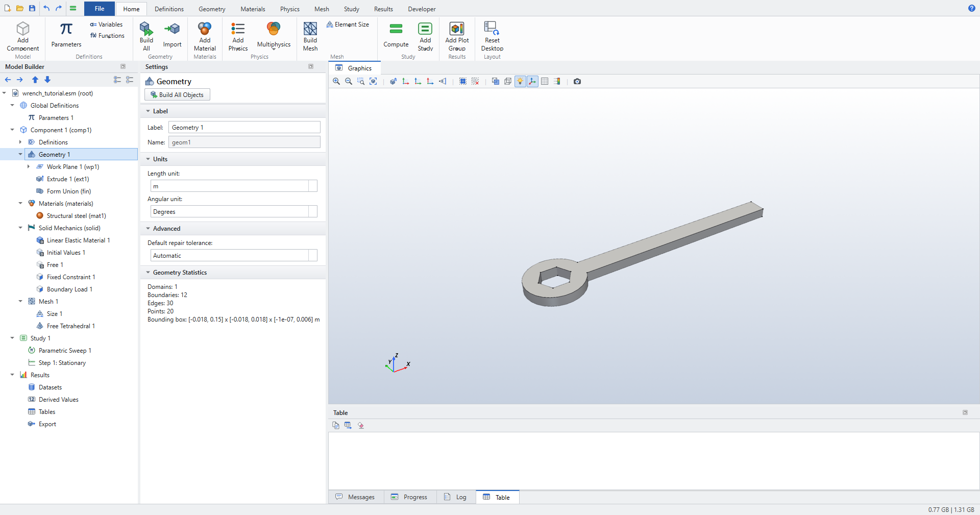The height and width of the screenshot is (515, 980).
Task: Click Add Material in the ribbon
Action: pos(205,36)
